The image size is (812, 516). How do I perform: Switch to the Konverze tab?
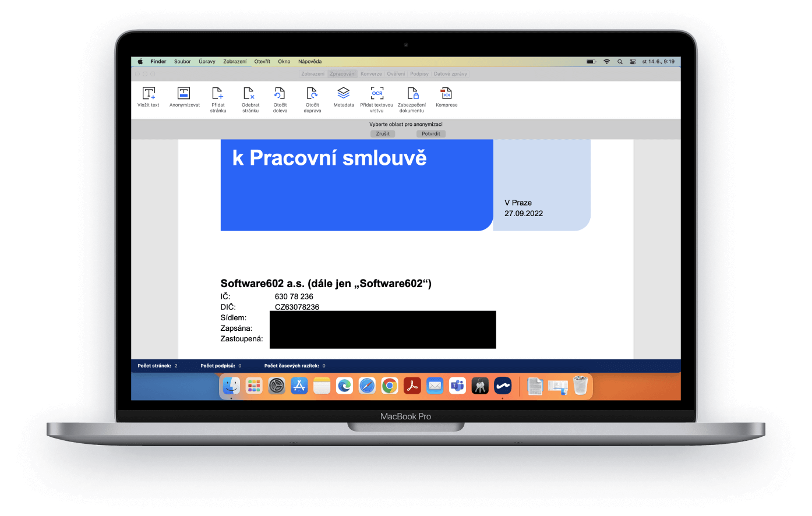click(371, 74)
